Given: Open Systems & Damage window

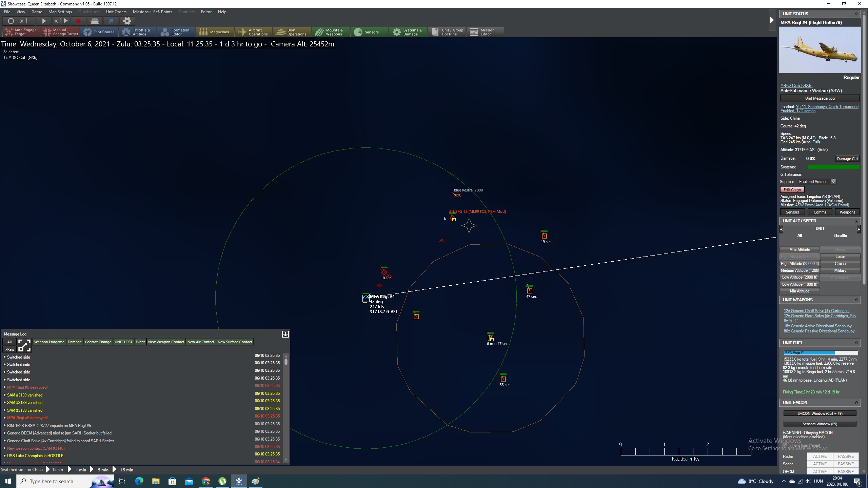Looking at the screenshot, I should point(408,32).
